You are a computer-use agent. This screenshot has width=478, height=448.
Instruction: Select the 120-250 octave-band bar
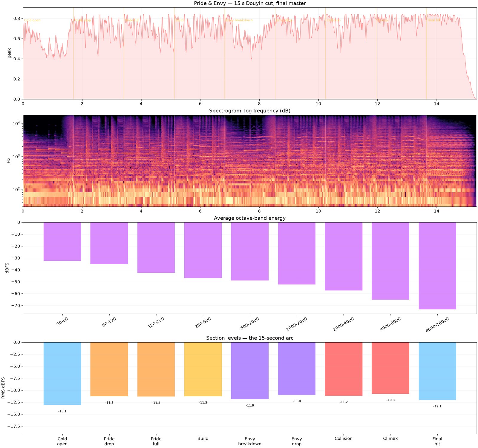[156, 248]
